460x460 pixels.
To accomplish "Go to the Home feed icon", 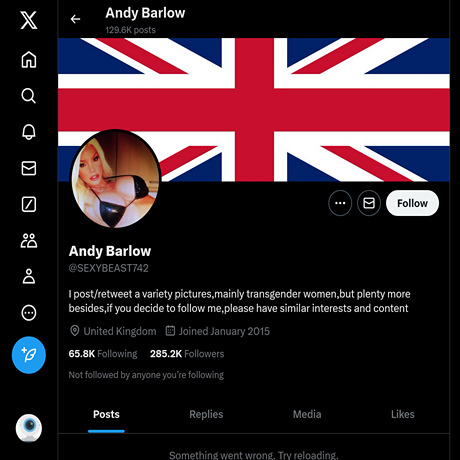I will click(29, 60).
